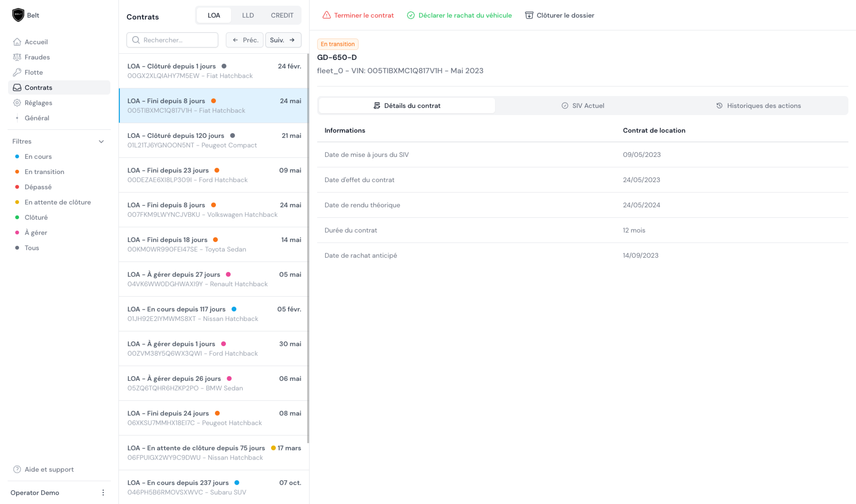Click the Date de rachat anticipé value 14/09/2023
Screen dimensions: 856x504
641,255
